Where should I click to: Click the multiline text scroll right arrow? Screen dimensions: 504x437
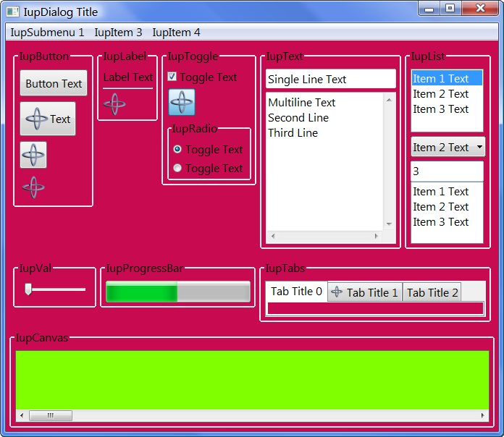point(377,237)
